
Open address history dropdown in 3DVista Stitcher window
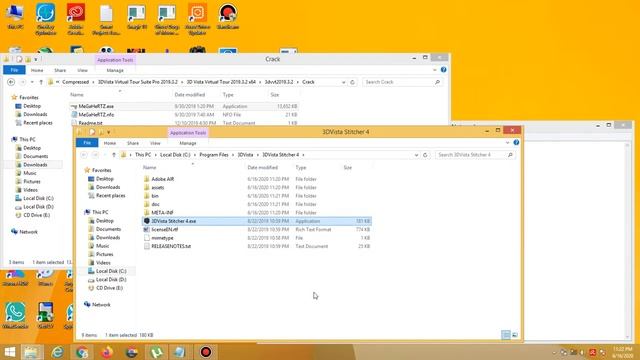(416, 155)
